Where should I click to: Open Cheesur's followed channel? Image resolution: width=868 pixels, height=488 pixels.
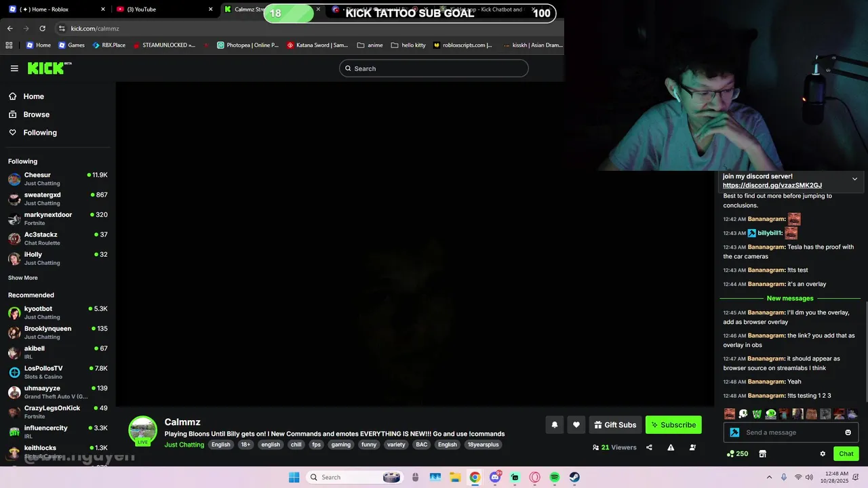[58, 179]
